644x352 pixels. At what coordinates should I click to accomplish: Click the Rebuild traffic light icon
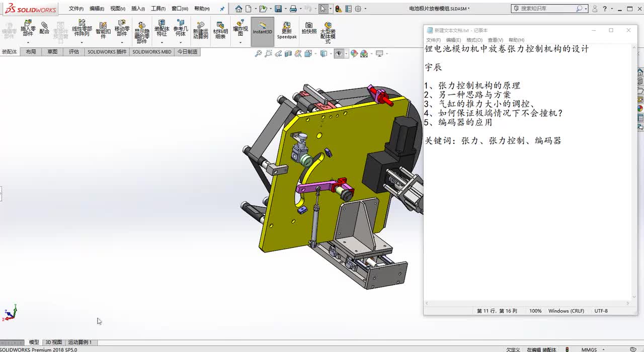[x=339, y=9]
